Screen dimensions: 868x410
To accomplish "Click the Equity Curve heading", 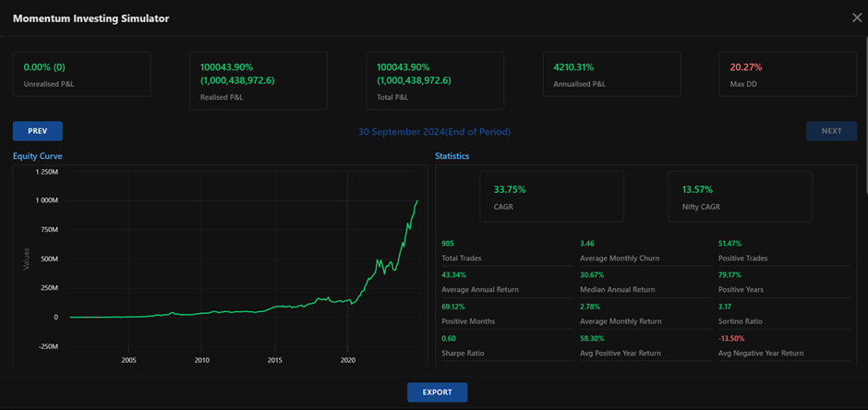I will 38,156.
